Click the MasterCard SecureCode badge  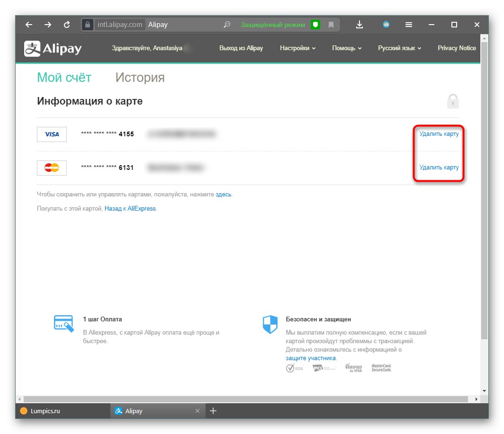pyautogui.click(x=381, y=368)
